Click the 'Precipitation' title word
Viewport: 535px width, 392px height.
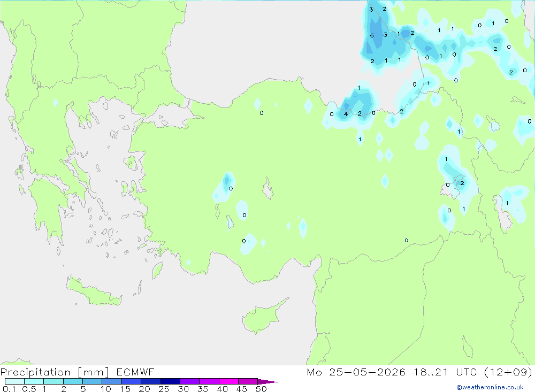click(35, 372)
